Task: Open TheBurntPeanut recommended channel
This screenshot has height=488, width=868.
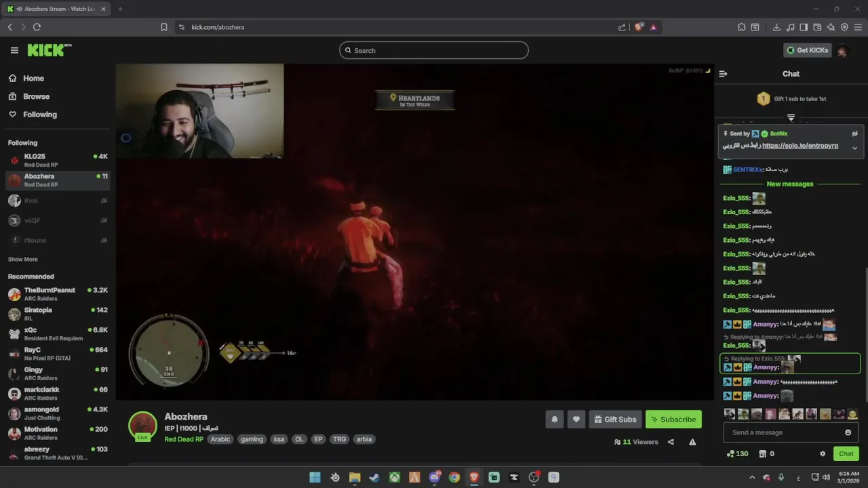Action: pos(58,294)
